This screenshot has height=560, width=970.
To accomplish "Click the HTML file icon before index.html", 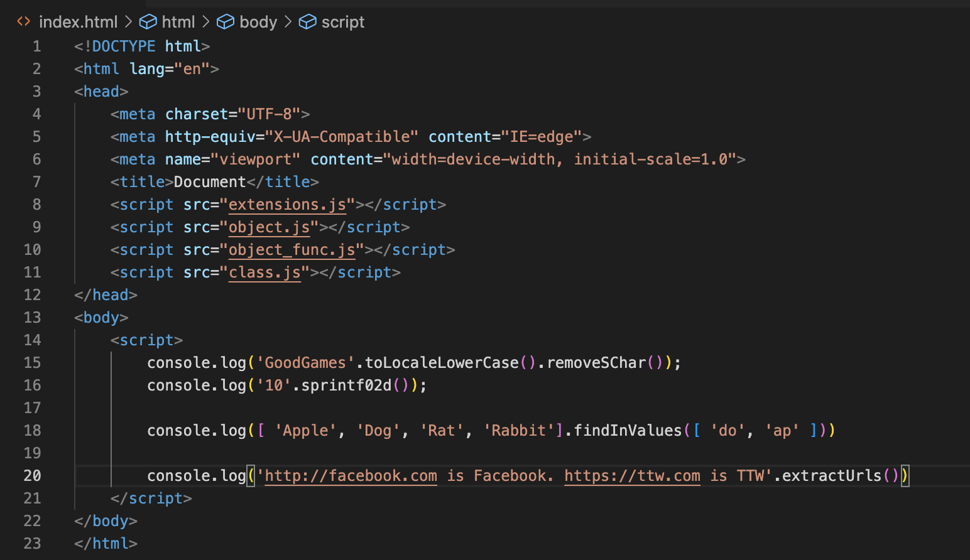I will tap(23, 21).
